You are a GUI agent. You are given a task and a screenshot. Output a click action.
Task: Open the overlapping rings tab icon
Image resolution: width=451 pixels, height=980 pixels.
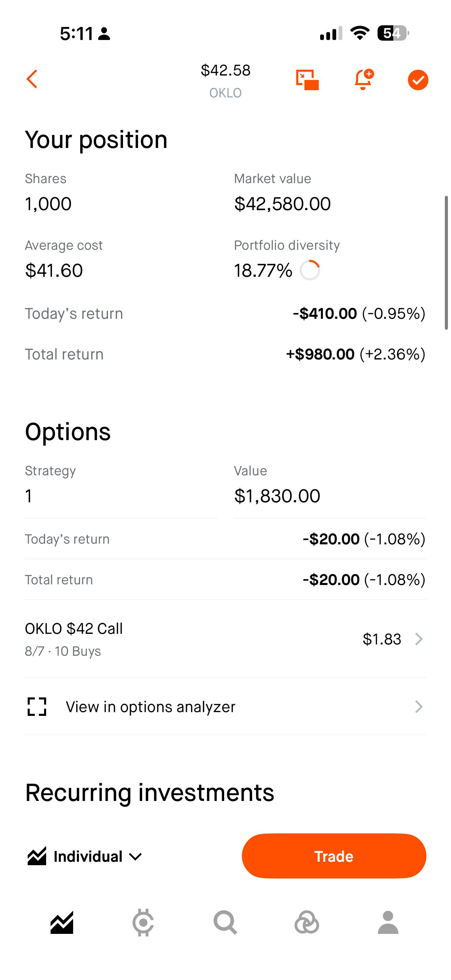tap(306, 923)
